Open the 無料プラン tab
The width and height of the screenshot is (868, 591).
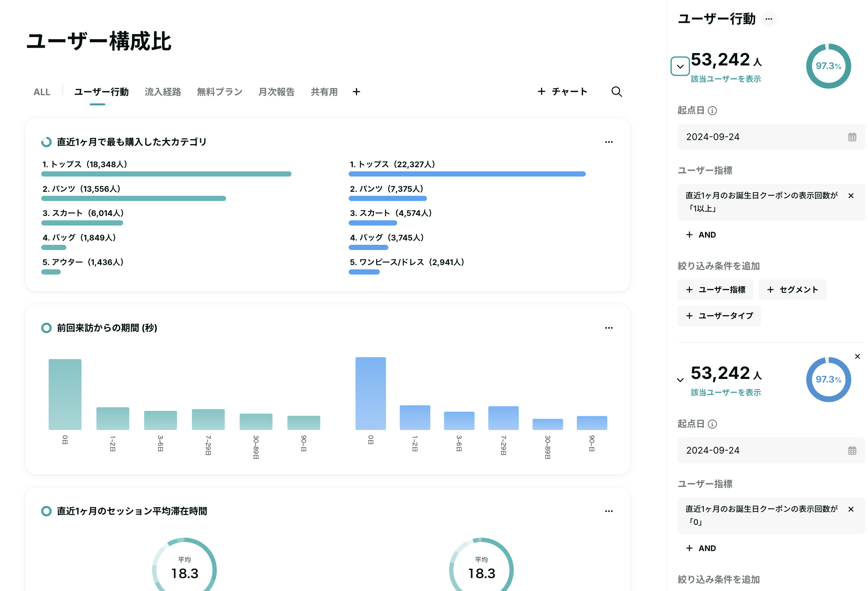(x=219, y=92)
